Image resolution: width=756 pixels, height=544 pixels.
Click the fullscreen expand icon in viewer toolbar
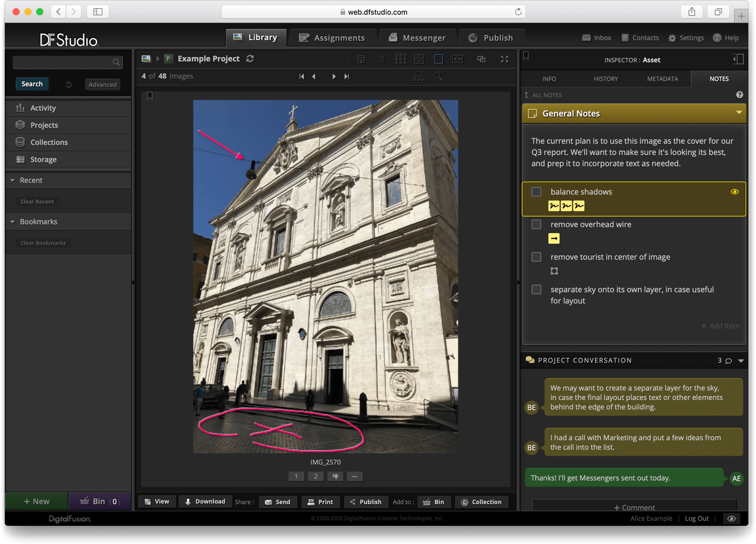pos(504,59)
